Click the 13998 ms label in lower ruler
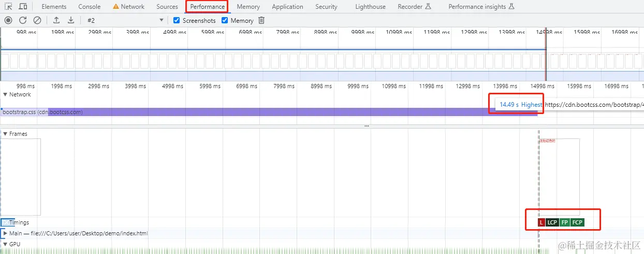Screen dimensions: 644x254 click(505, 86)
